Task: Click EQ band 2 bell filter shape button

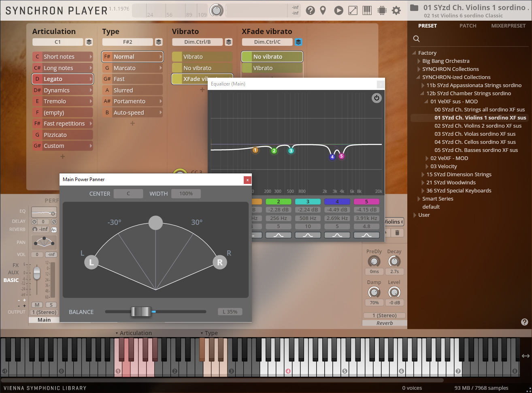Action: click(x=279, y=235)
